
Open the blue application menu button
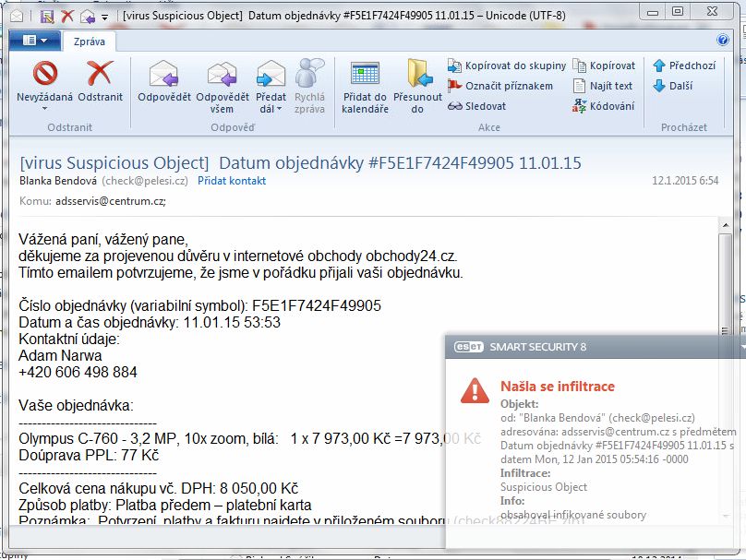point(35,41)
